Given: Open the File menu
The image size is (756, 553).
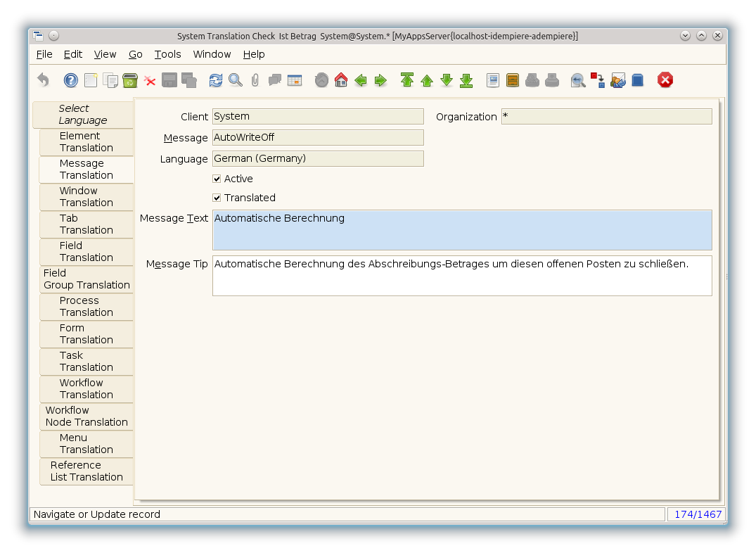Looking at the screenshot, I should point(44,54).
